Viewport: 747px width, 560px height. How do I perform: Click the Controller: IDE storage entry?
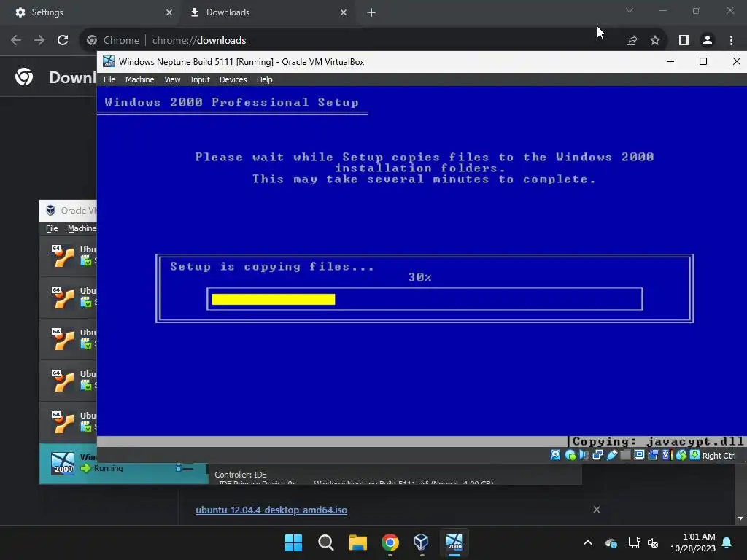point(241,474)
